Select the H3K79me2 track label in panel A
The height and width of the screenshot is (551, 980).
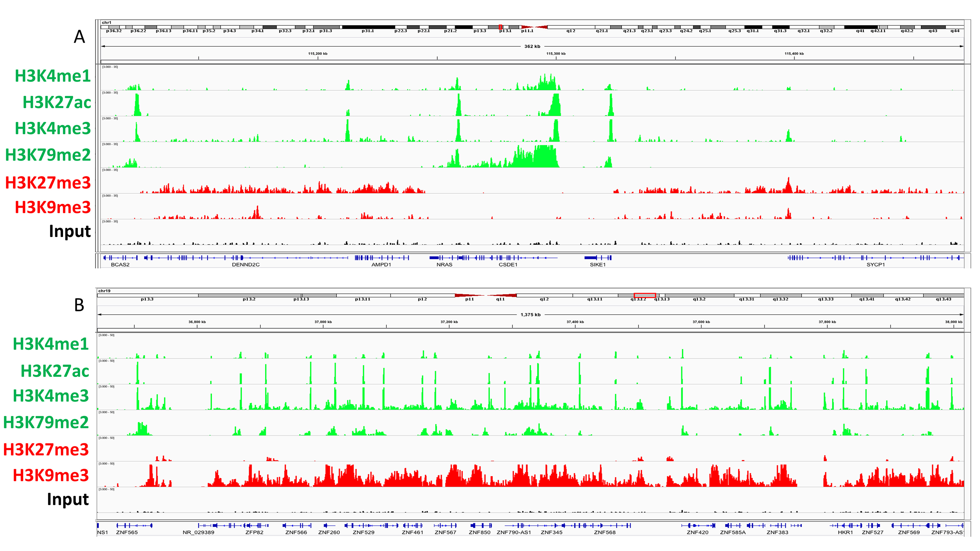tap(48, 155)
